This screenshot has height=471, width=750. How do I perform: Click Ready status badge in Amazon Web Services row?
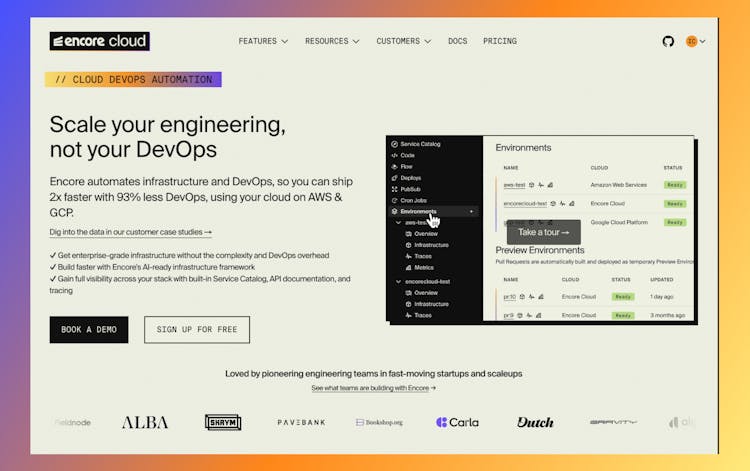pos(675,185)
